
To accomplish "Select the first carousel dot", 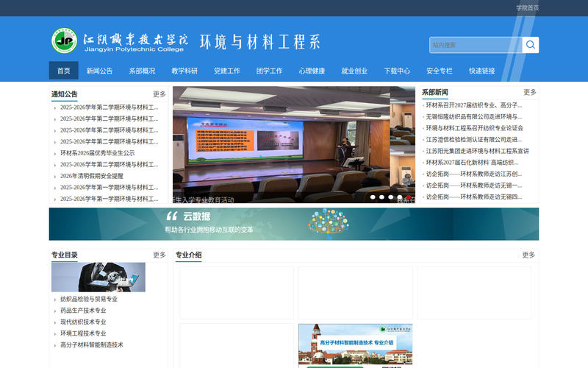I will point(373,197).
